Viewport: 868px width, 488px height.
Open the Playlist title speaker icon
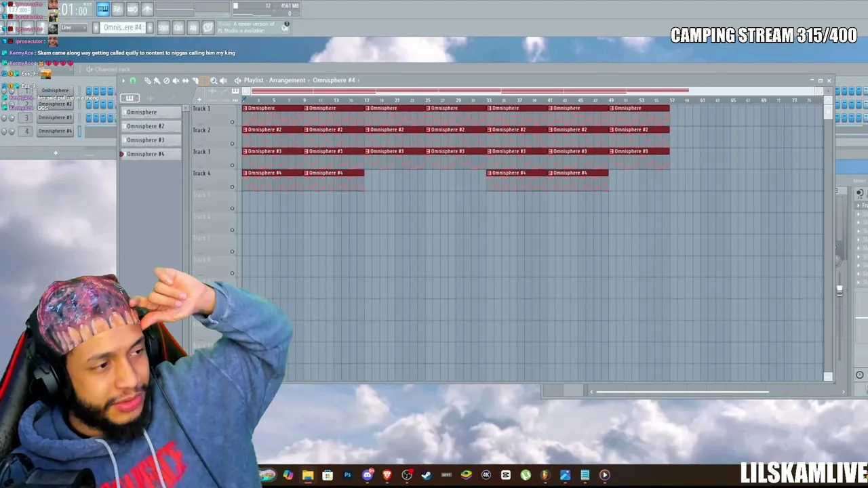pos(237,81)
